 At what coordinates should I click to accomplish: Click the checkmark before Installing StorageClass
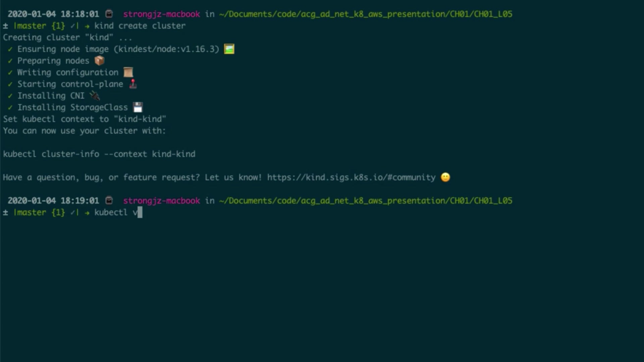10,108
